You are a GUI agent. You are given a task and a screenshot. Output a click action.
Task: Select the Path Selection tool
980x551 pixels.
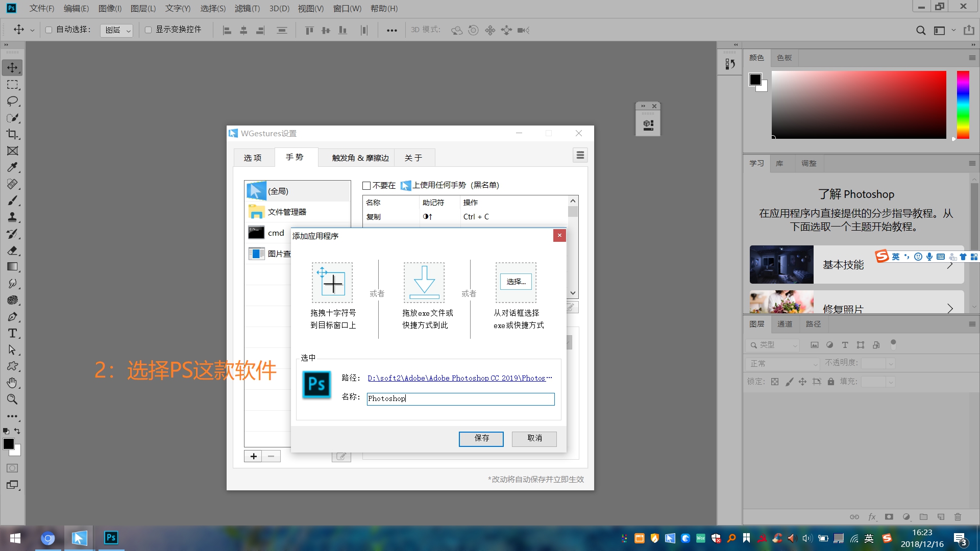[12, 350]
